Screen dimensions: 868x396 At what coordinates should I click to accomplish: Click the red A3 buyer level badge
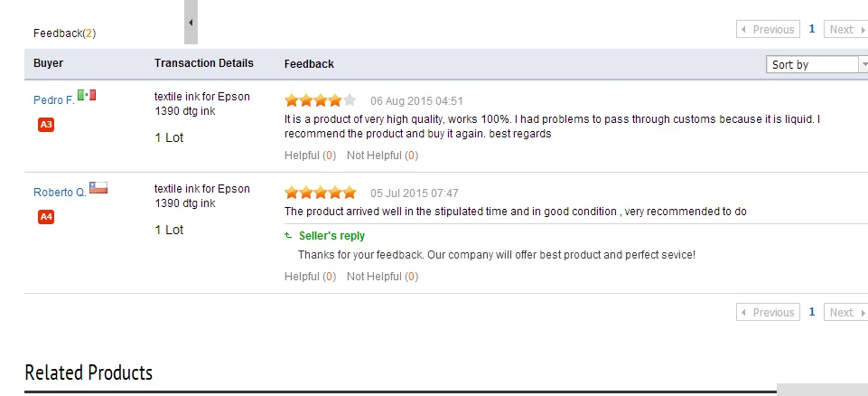click(46, 125)
